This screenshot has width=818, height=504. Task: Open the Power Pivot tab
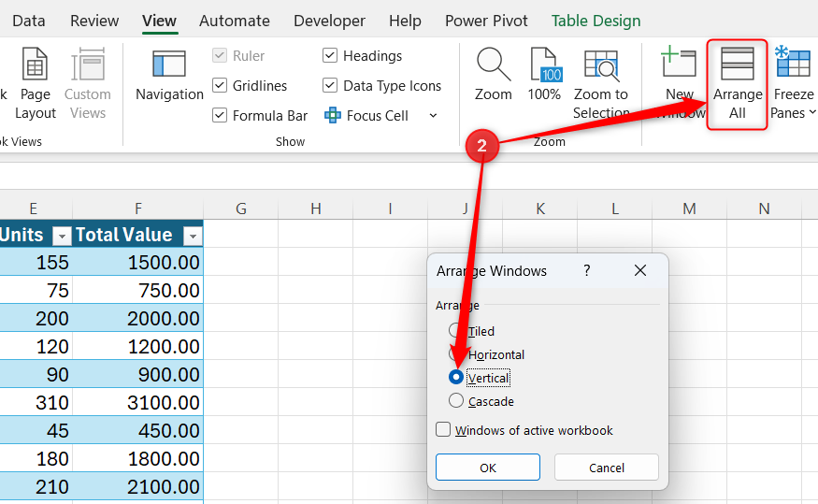coord(486,21)
